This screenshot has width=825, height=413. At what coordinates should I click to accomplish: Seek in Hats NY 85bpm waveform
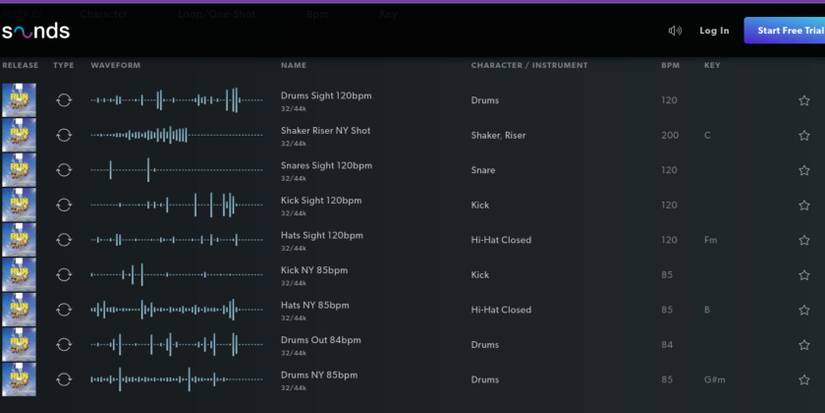click(x=176, y=309)
